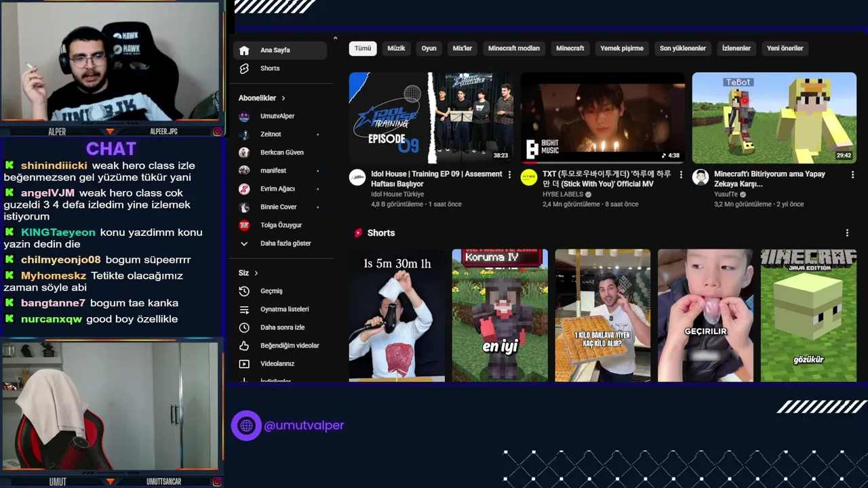Play the Idol House Training Episode 09 thumbnail
Viewport: 868px width, 488px height.
[x=431, y=118]
